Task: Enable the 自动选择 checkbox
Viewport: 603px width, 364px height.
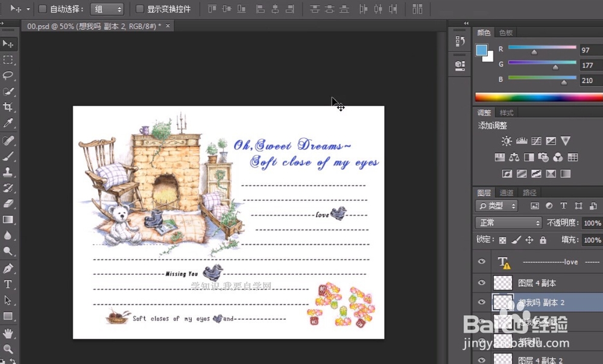Action: pyautogui.click(x=43, y=9)
